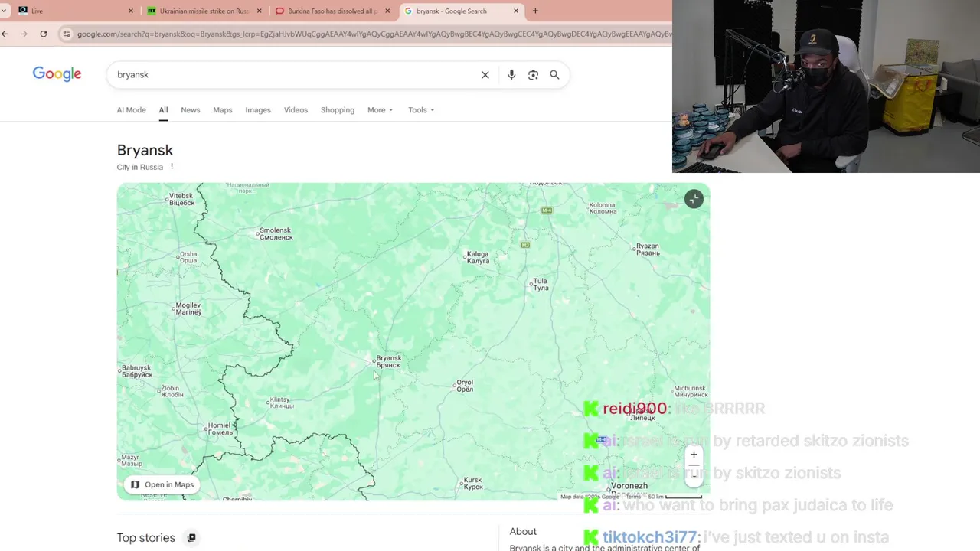
Task: Click the Vitebsk label on the map
Action: tap(181, 200)
